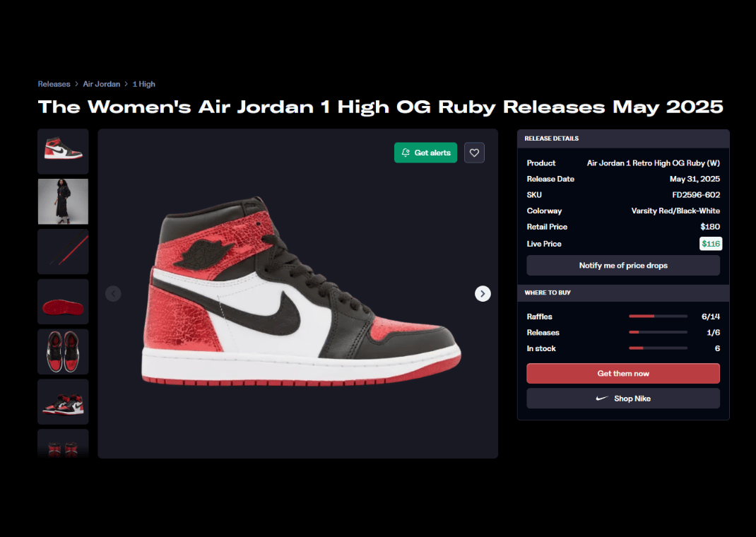This screenshot has width=756, height=537.
Task: Click Notify me of price drops
Action: click(x=623, y=266)
